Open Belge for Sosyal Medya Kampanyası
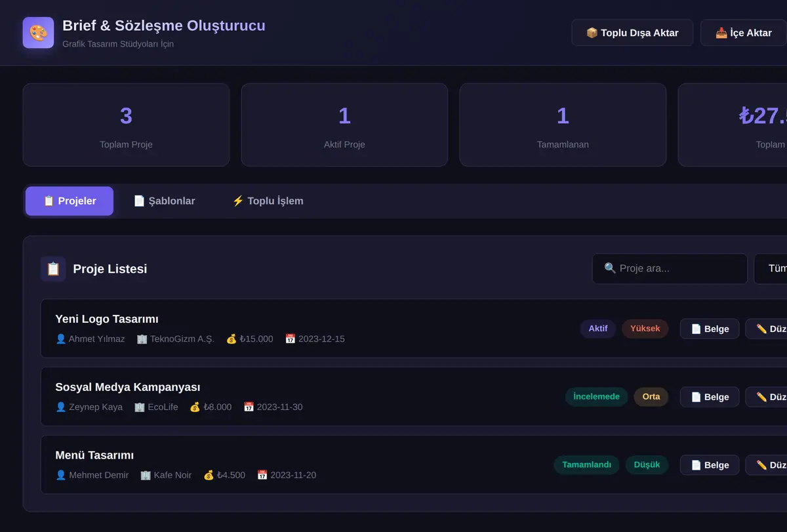Image resolution: width=787 pixels, height=532 pixels. (710, 397)
